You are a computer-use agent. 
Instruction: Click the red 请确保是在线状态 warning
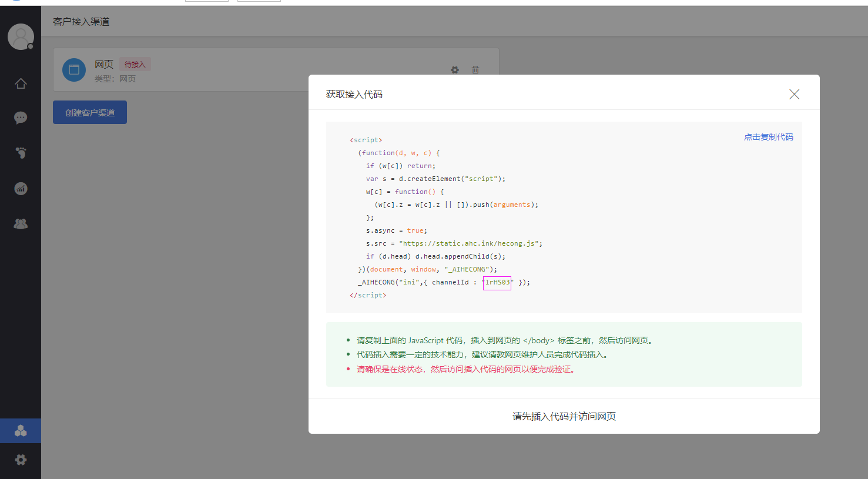[467, 369]
